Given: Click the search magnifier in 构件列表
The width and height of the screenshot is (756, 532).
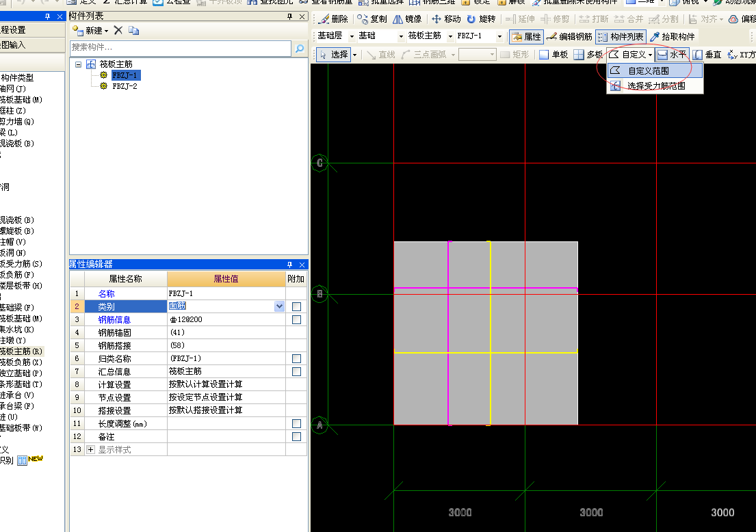Looking at the screenshot, I should pyautogui.click(x=300, y=48).
